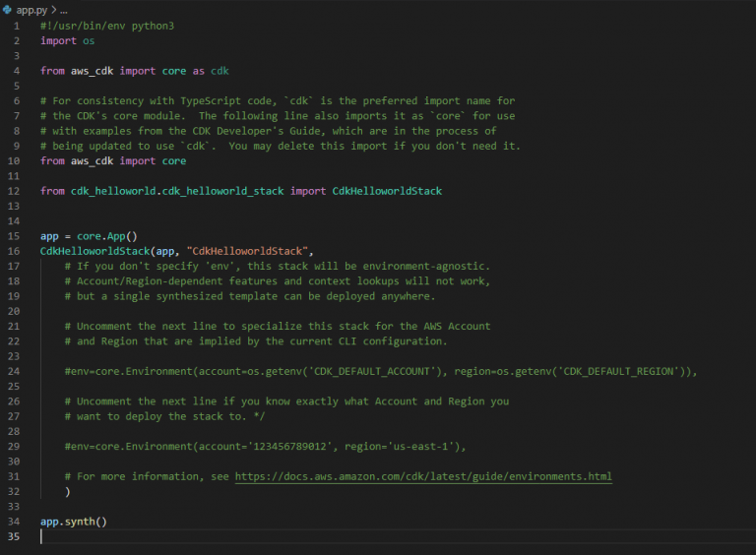
Task: Click line number 24 in the gutter
Action: [14, 371]
